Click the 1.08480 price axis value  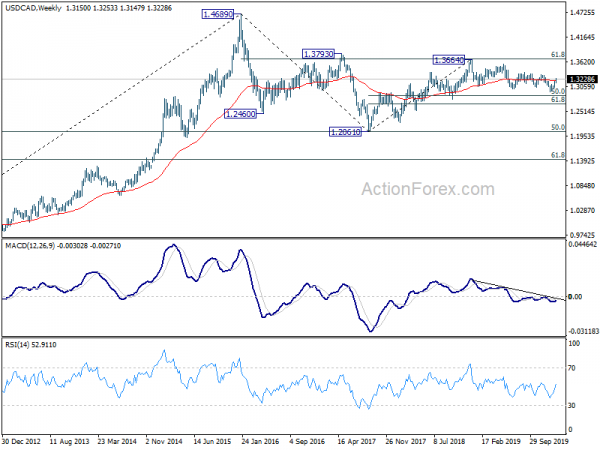point(582,186)
